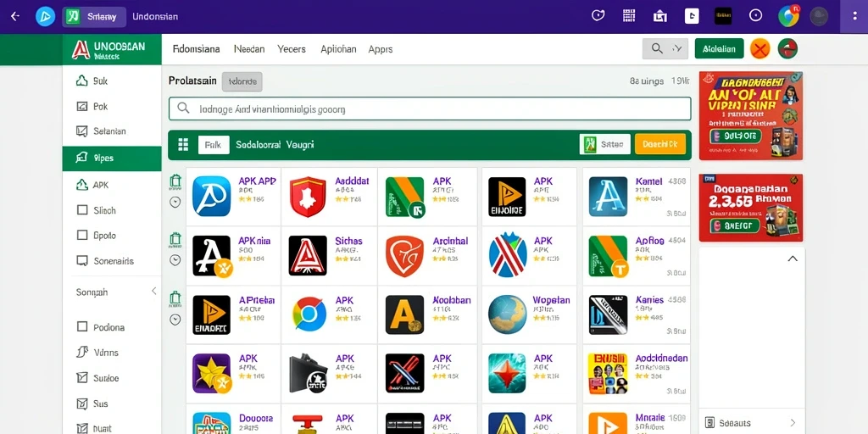This screenshot has width=868, height=434.
Task: Open the Arcinhal orange shield app icon
Action: pyautogui.click(x=404, y=256)
